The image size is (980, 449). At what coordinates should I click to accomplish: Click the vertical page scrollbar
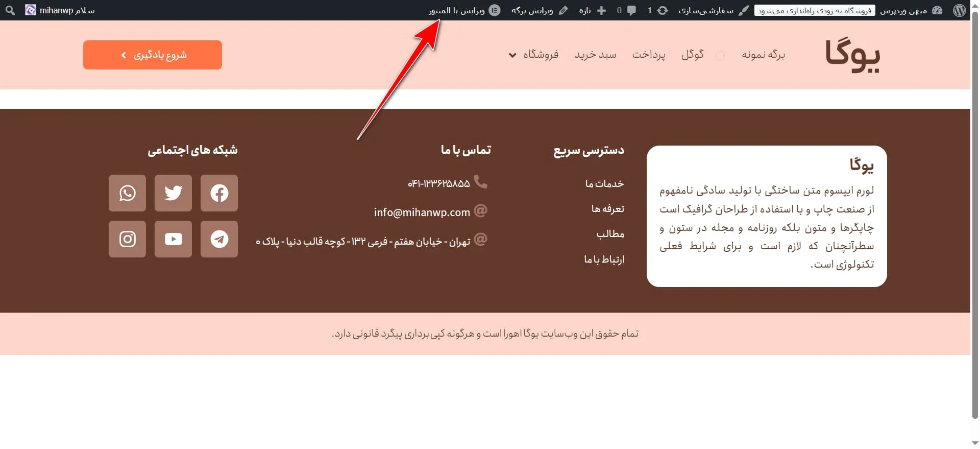click(x=975, y=215)
